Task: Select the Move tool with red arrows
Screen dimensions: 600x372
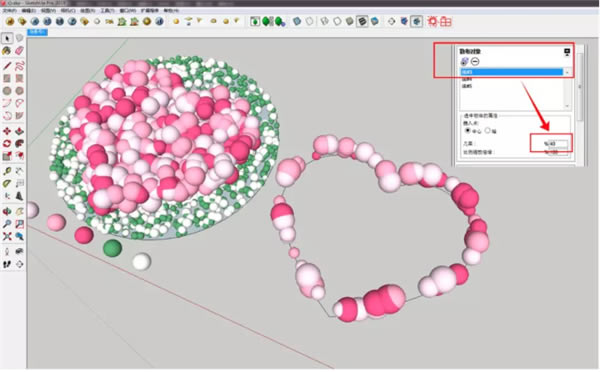Action: click(7, 131)
